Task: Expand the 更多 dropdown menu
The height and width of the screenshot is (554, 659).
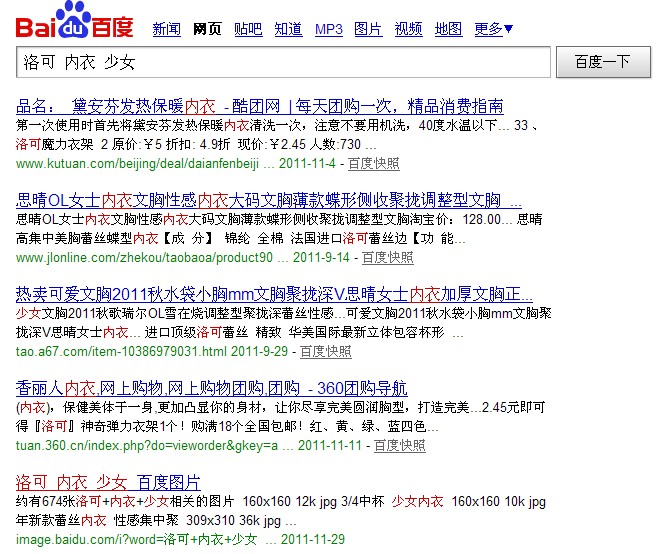Action: click(494, 29)
